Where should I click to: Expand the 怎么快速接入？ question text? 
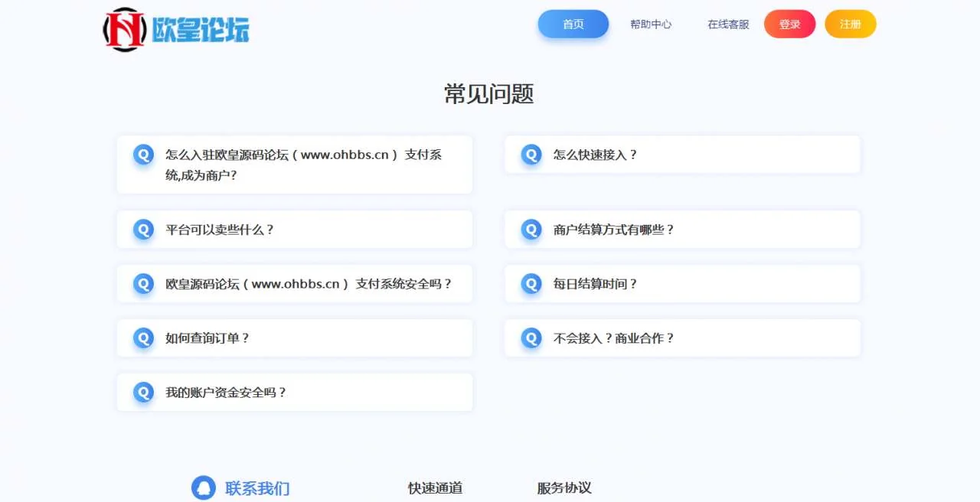point(595,155)
